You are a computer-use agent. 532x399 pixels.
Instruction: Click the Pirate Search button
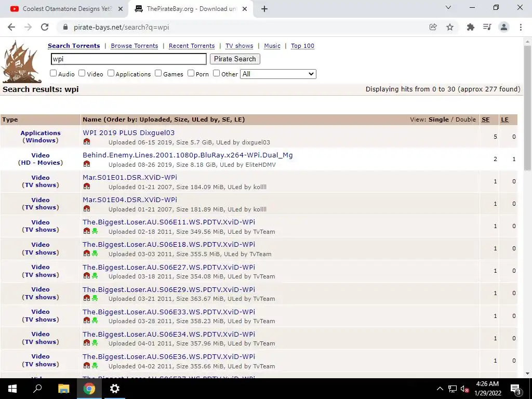pyautogui.click(x=235, y=59)
